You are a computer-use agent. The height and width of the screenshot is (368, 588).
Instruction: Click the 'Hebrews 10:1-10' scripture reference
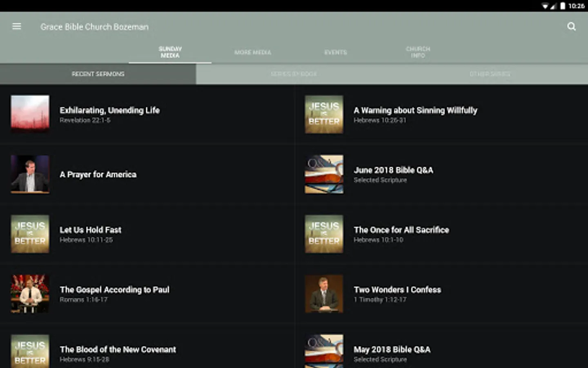coord(379,240)
